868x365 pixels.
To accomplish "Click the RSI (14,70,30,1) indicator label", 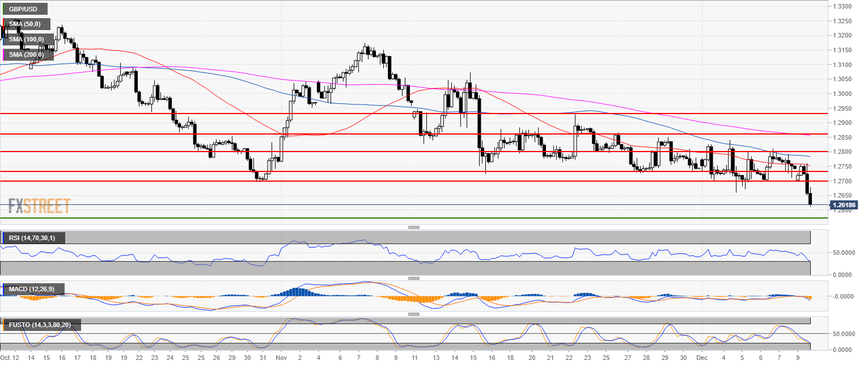I will pos(33,238).
